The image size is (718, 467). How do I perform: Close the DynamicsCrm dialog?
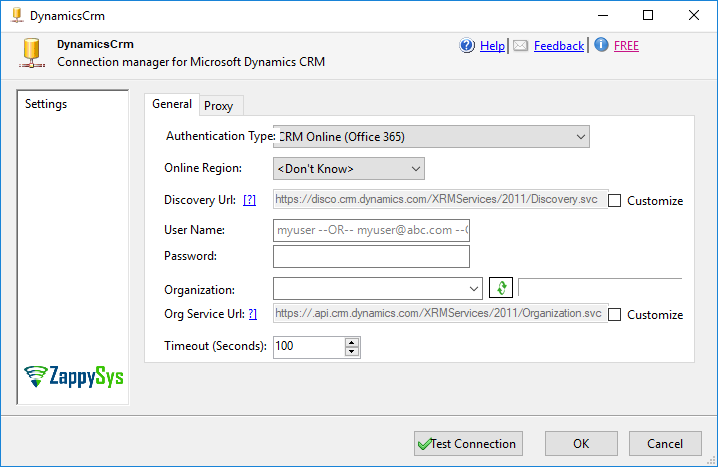tap(693, 16)
